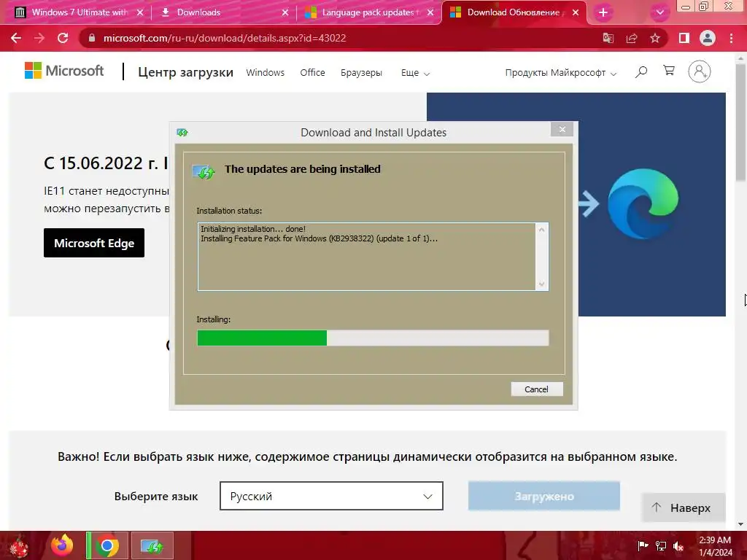Image resolution: width=747 pixels, height=560 pixels.
Task: Click the update installer taskbar icon
Action: [152, 545]
